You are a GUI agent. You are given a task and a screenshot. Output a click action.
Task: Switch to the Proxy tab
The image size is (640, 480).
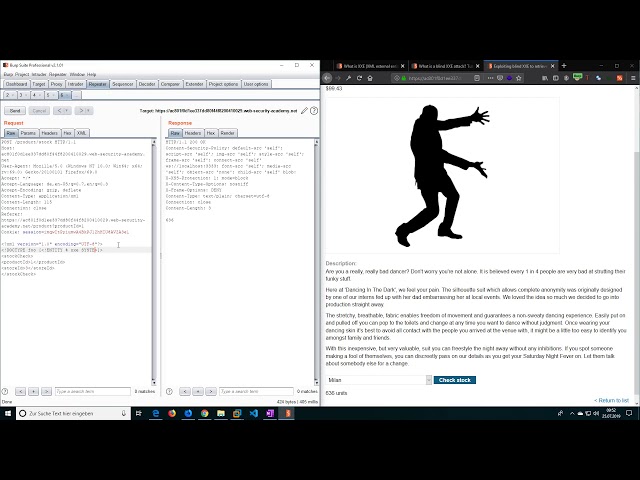pos(56,84)
